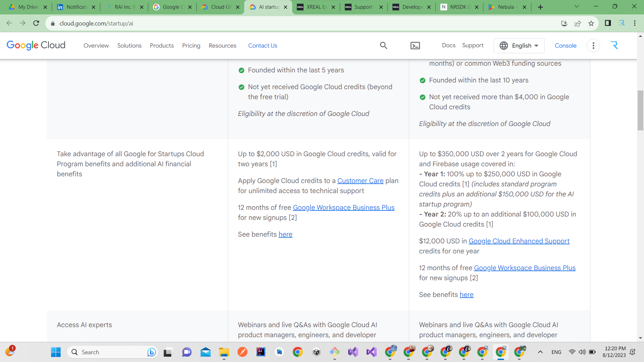Open the side panel icon
Image resolution: width=644 pixels, height=362 pixels.
pyautogui.click(x=607, y=23)
